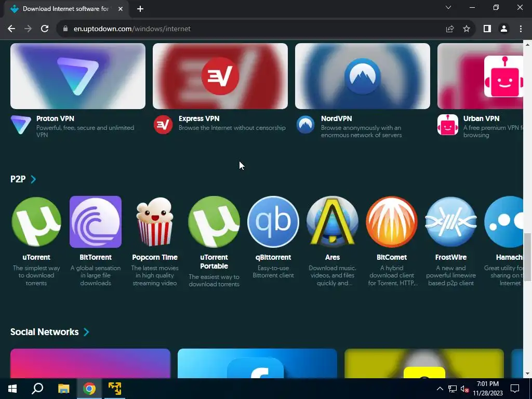Open the tab search dropdown arrow
Screen dimensions: 532x399
pyautogui.click(x=448, y=7)
